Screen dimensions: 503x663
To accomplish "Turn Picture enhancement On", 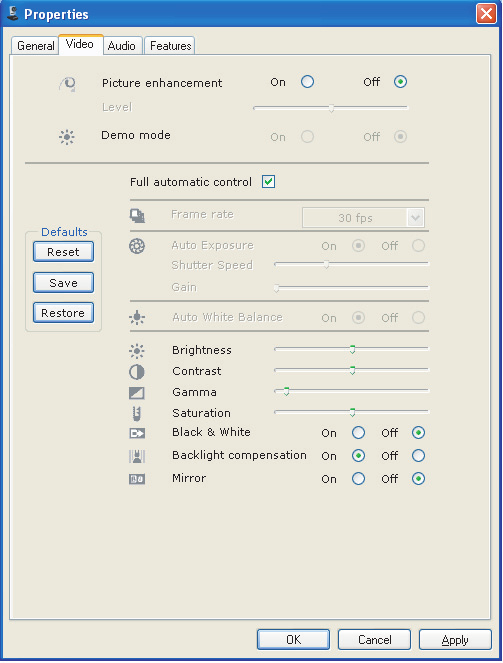I will click(307, 82).
